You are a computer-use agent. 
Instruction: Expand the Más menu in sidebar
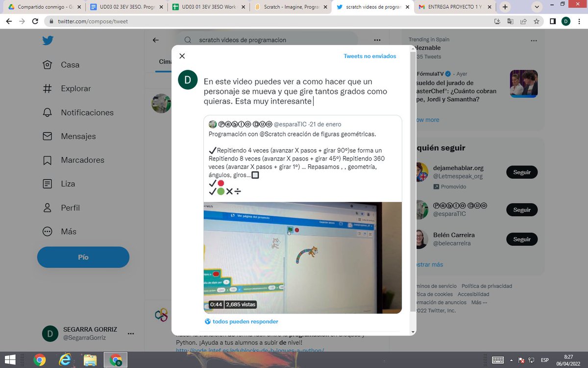pos(59,232)
